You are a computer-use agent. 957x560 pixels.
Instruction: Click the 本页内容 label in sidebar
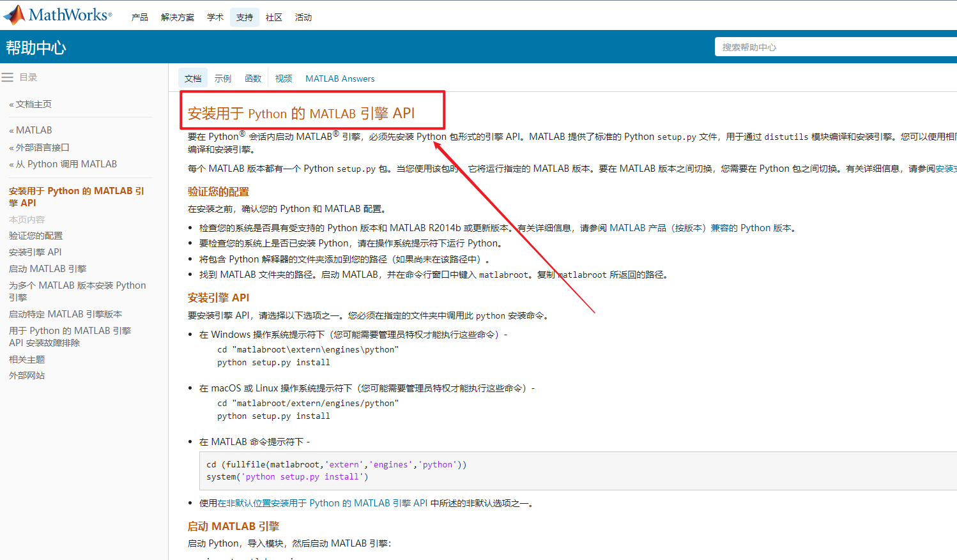pos(27,220)
